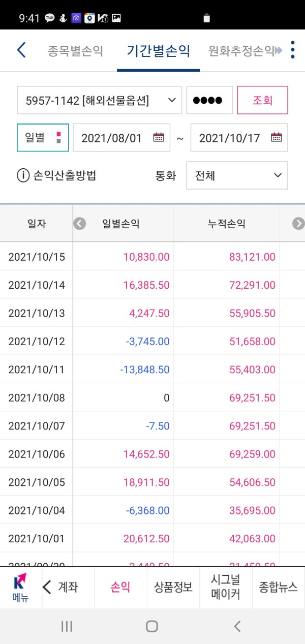
Task: Expand the account dropdown 5957-1142
Action: [99, 100]
